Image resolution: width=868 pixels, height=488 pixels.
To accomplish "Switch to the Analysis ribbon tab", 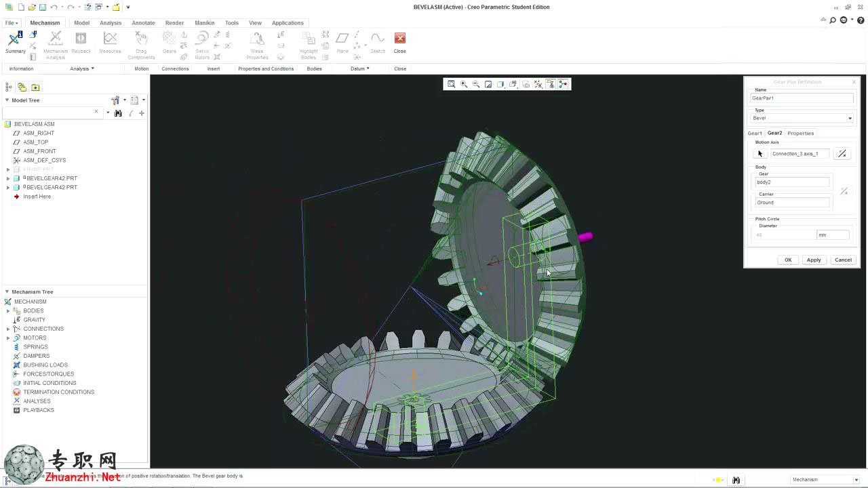I will coord(111,23).
